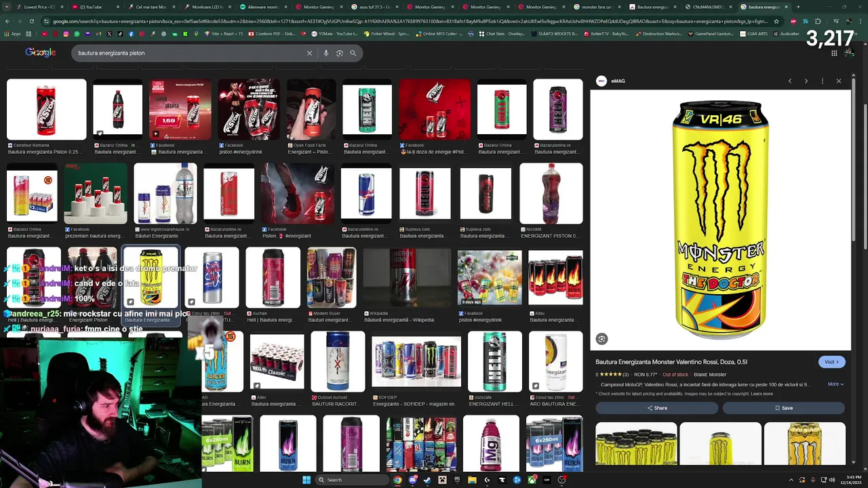868x488 pixels.
Task: Open Open Food Facts Piston thumbnail
Action: coord(311,110)
